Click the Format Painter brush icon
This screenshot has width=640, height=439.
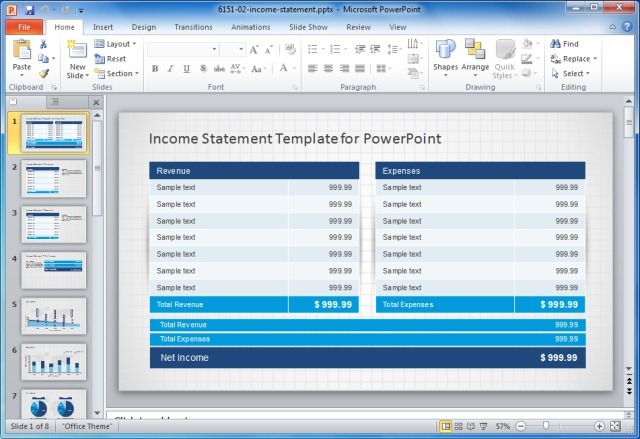(x=44, y=73)
